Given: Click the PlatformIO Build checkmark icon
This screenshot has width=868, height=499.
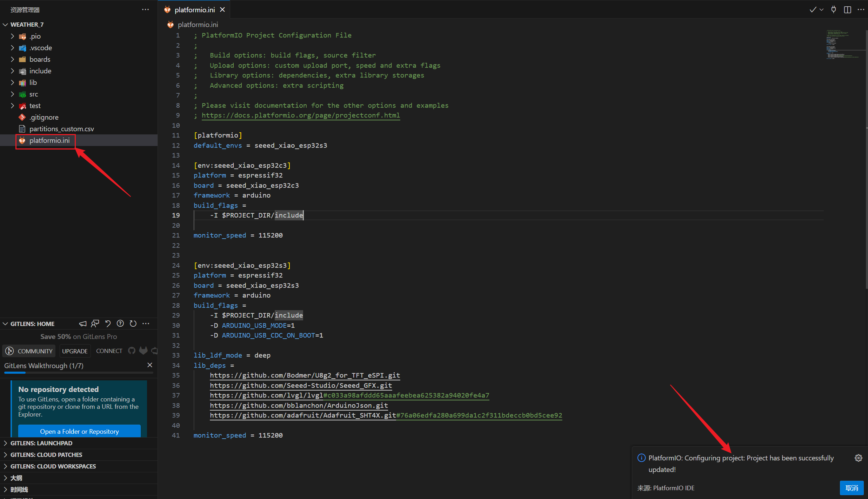Looking at the screenshot, I should 813,9.
